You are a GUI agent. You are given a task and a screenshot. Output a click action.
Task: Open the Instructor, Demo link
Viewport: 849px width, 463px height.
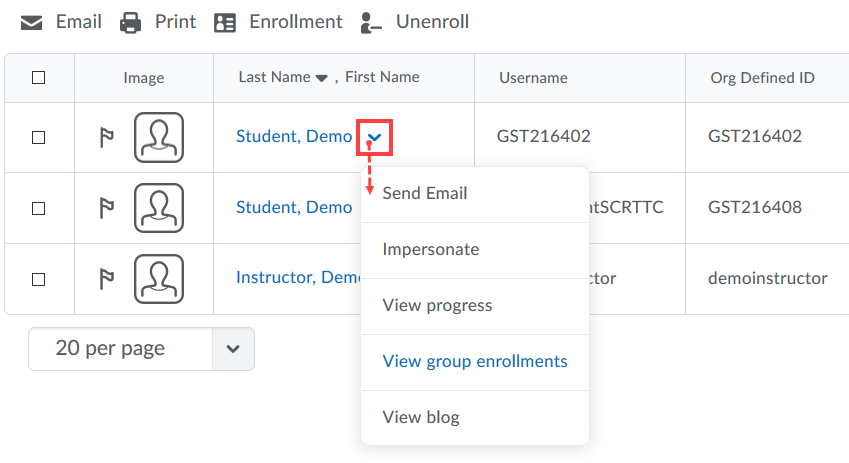[298, 277]
